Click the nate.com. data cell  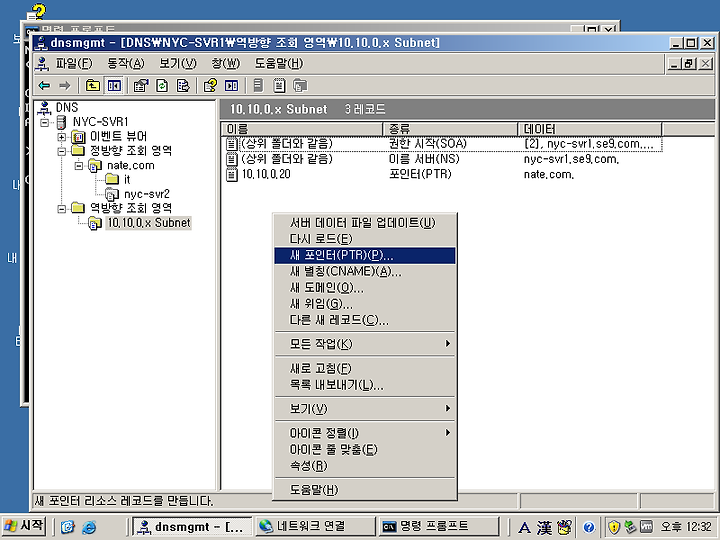pos(549,174)
